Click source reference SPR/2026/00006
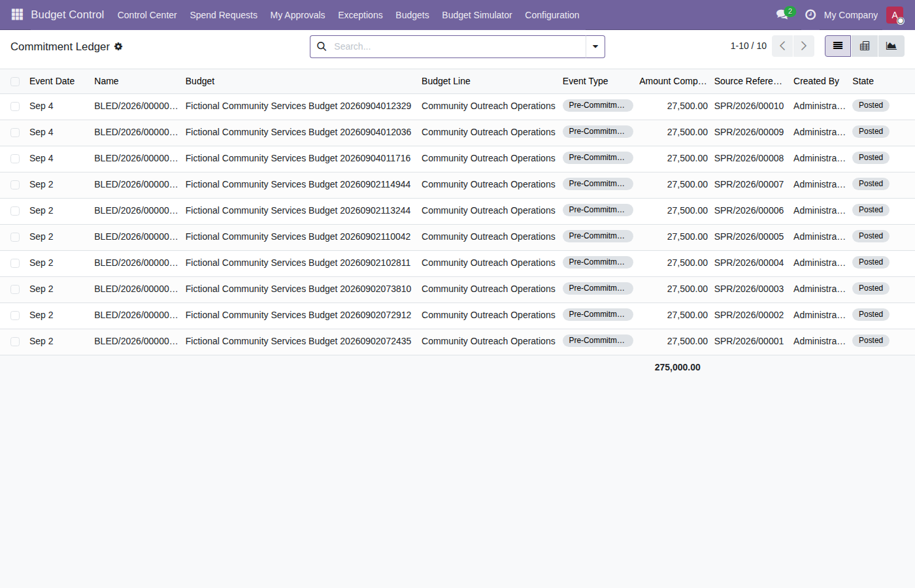This screenshot has height=588, width=915. coord(749,210)
